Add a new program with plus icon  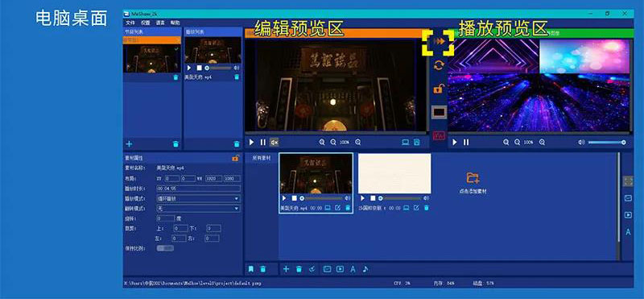pos(129,144)
